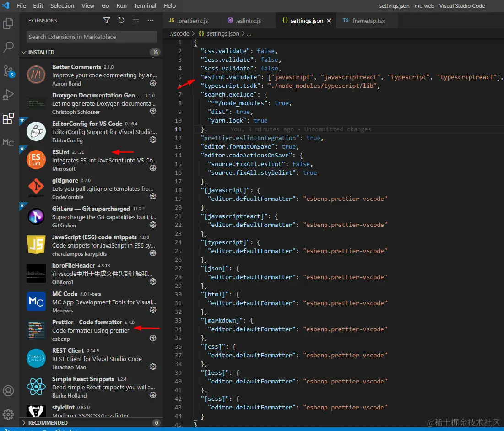Open Source Control view with badge
Image resolution: width=504 pixels, height=431 pixels.
click(8, 71)
